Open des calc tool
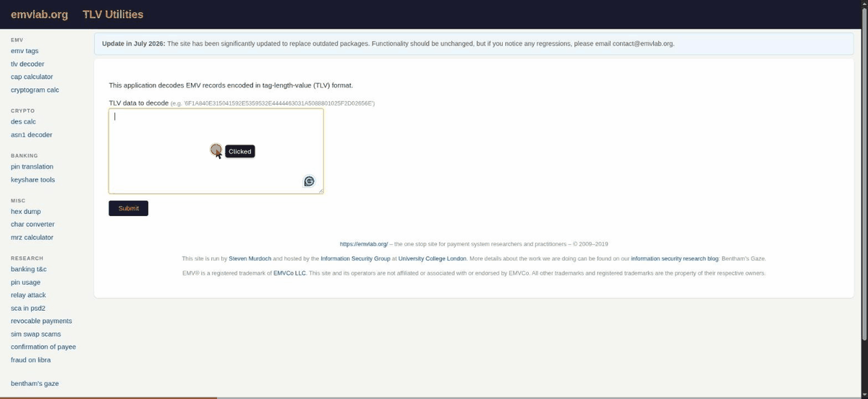This screenshot has height=399, width=868. 23,122
